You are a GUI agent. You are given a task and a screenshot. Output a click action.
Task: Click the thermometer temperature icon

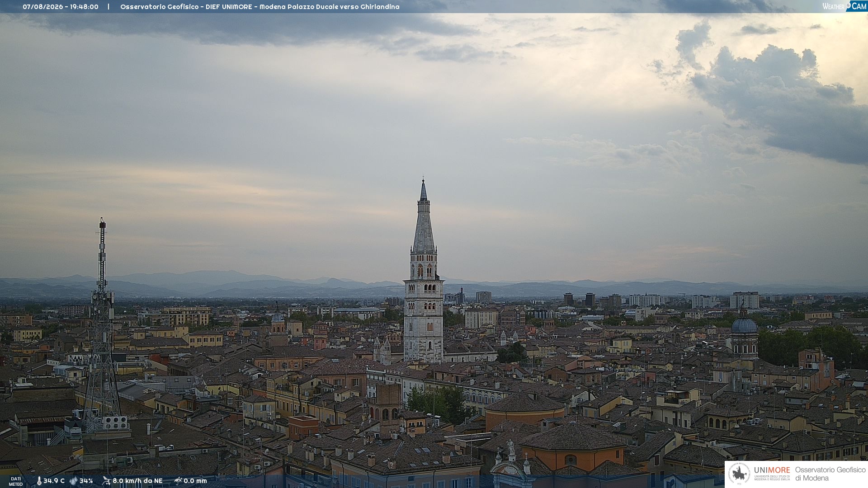(39, 481)
